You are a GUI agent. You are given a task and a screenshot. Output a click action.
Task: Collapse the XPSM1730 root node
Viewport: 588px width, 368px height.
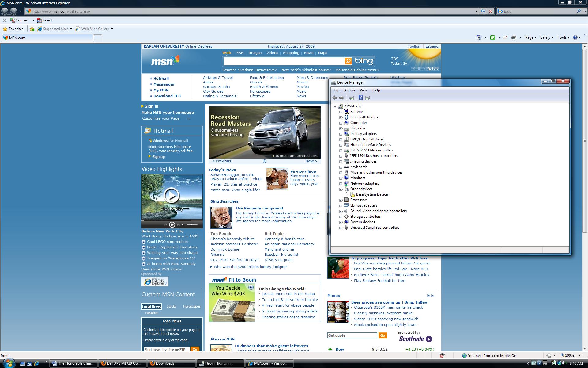tap(335, 106)
